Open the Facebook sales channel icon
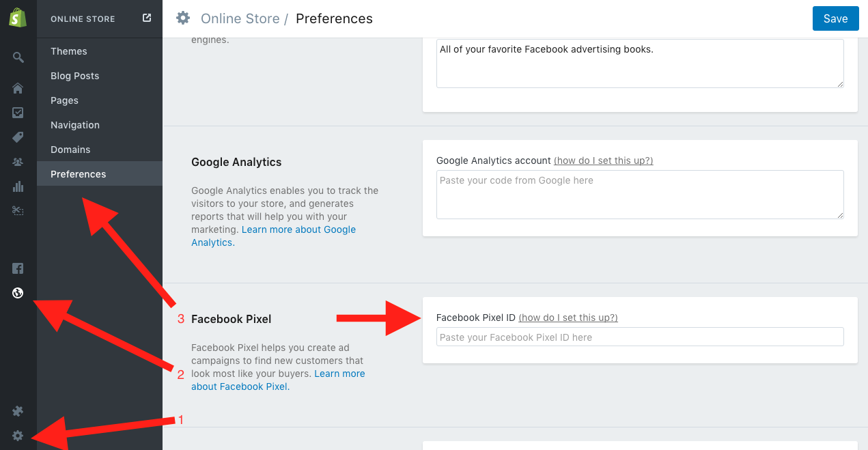Image resolution: width=868 pixels, height=450 pixels. point(18,268)
